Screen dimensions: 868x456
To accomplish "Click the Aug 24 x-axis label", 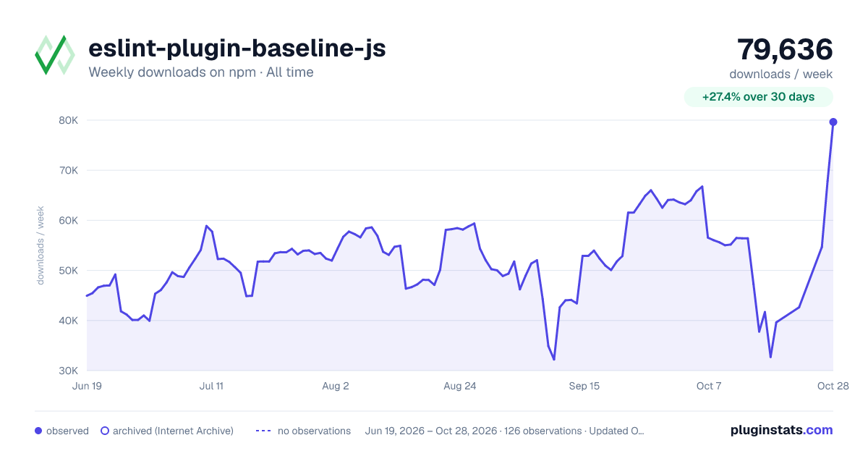I will tap(460, 386).
